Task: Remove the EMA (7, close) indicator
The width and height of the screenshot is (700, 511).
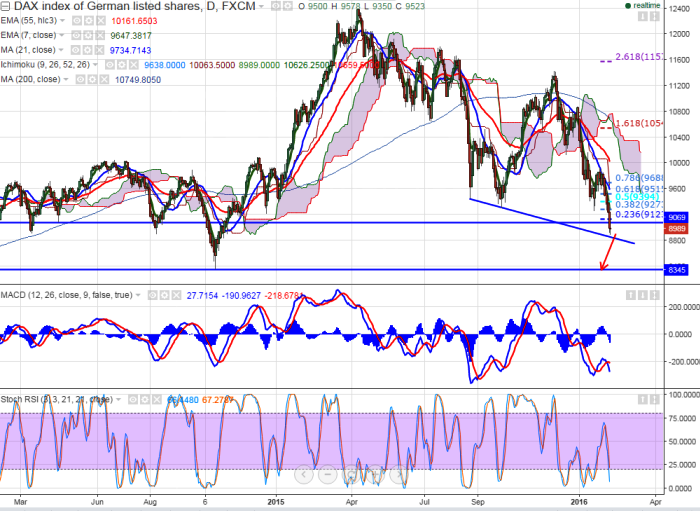Action: point(101,35)
